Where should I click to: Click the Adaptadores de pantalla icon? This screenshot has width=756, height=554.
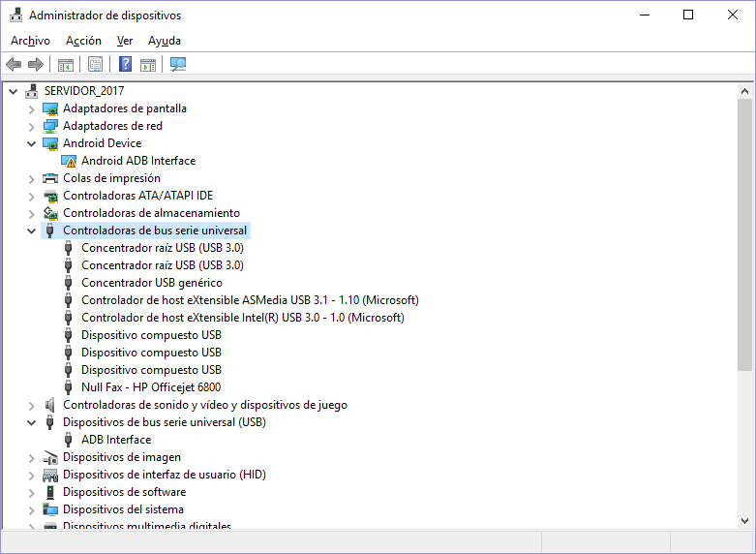[50, 108]
